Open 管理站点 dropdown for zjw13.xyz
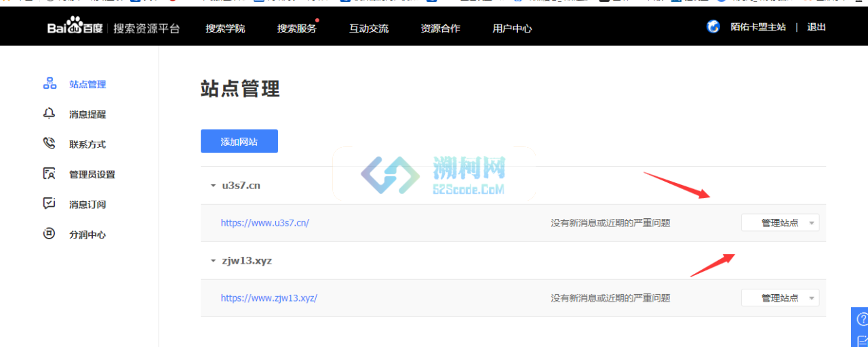The height and width of the screenshot is (347, 868). coord(780,298)
